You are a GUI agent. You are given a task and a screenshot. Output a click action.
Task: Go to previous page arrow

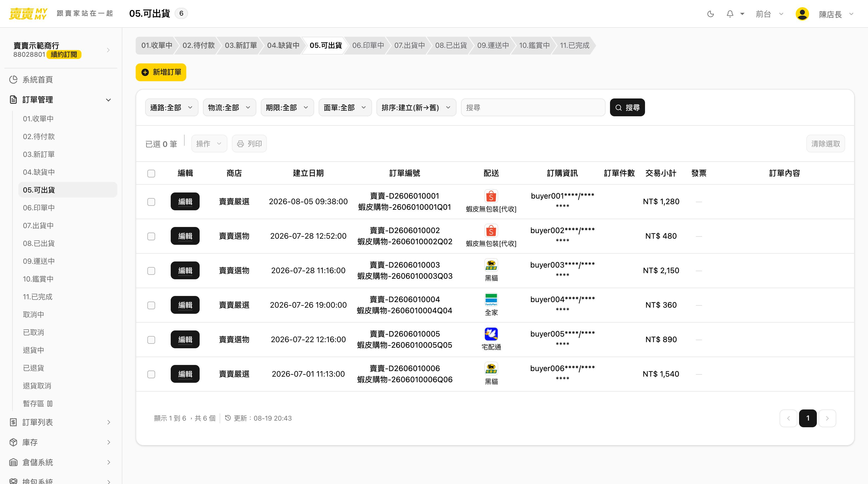[788, 418]
